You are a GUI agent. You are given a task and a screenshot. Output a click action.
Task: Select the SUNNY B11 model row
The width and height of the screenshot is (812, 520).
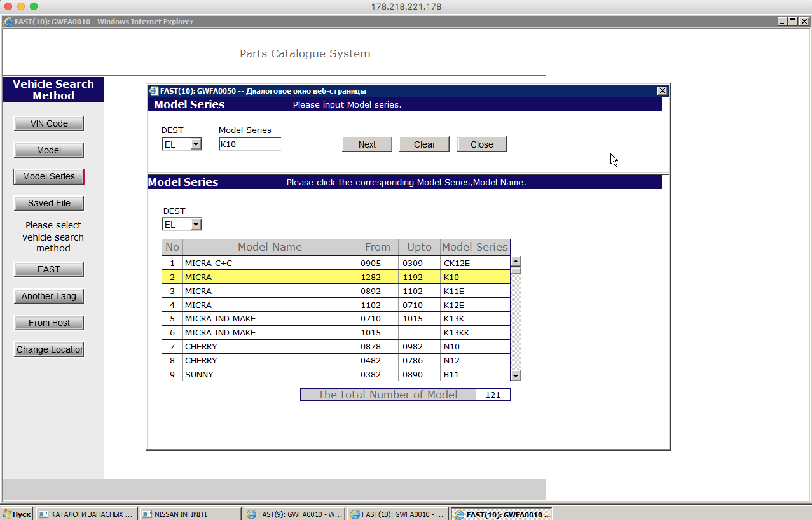point(270,375)
